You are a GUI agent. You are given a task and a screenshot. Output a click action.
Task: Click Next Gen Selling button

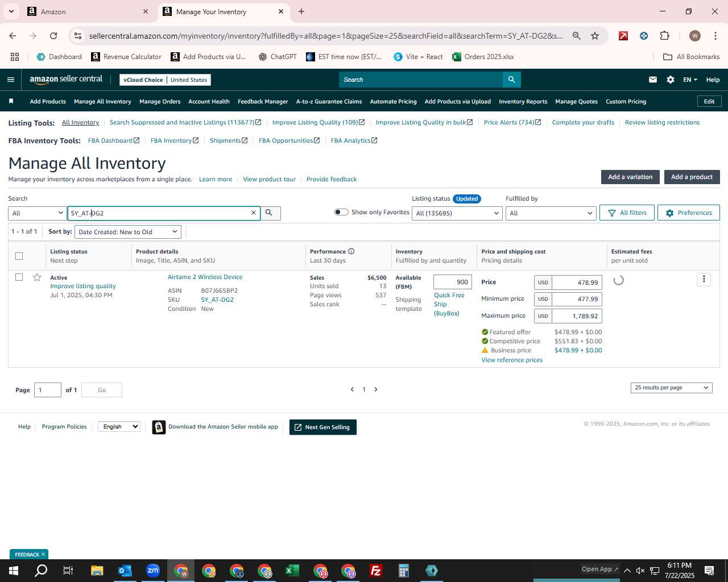pyautogui.click(x=323, y=427)
